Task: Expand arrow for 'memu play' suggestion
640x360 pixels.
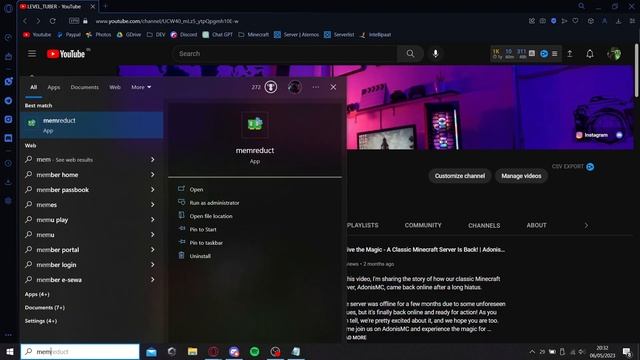Action: pyautogui.click(x=153, y=220)
